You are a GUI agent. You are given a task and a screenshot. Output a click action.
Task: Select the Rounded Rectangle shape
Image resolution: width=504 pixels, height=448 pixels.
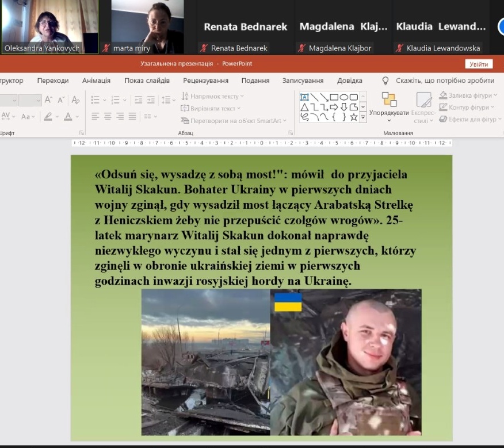pos(354,97)
